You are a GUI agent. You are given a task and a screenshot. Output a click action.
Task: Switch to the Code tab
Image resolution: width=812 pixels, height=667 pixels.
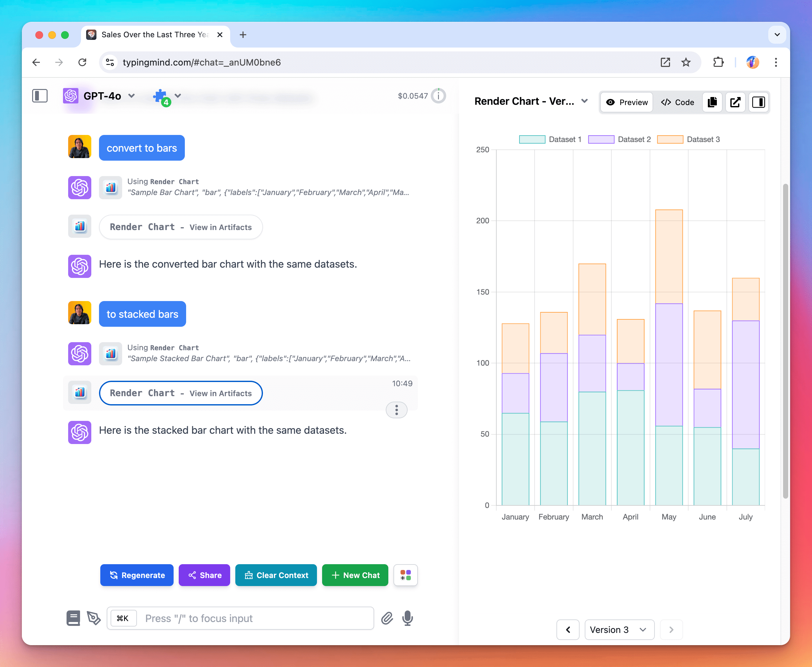[677, 102]
